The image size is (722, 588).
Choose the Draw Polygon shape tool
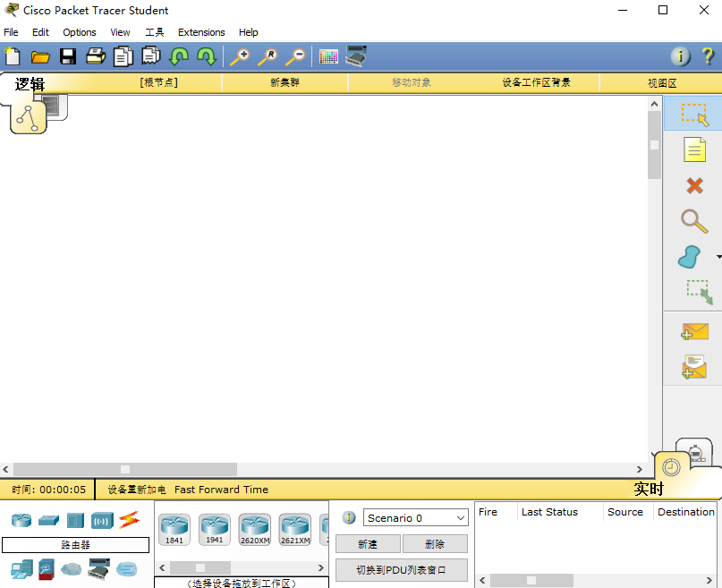click(x=689, y=257)
